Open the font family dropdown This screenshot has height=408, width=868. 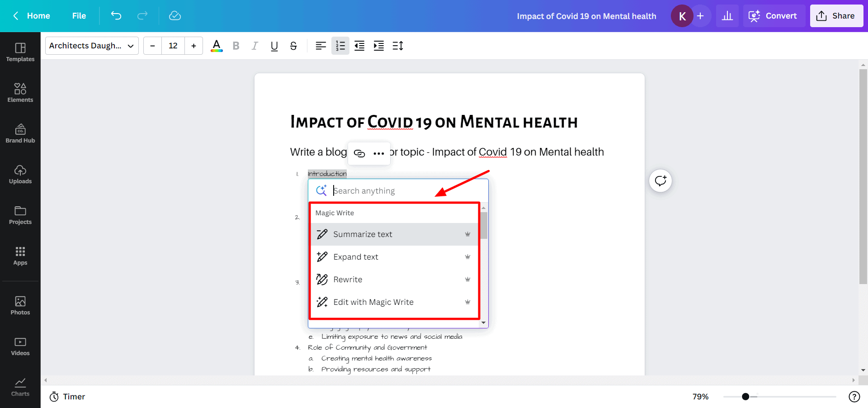(x=92, y=46)
